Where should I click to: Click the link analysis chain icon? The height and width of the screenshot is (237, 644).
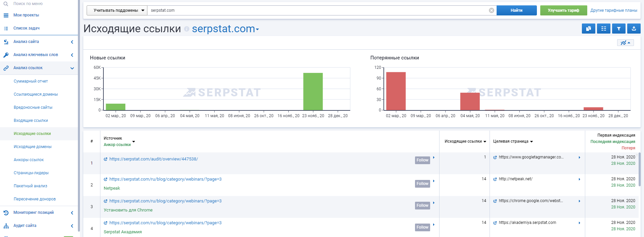[6, 68]
